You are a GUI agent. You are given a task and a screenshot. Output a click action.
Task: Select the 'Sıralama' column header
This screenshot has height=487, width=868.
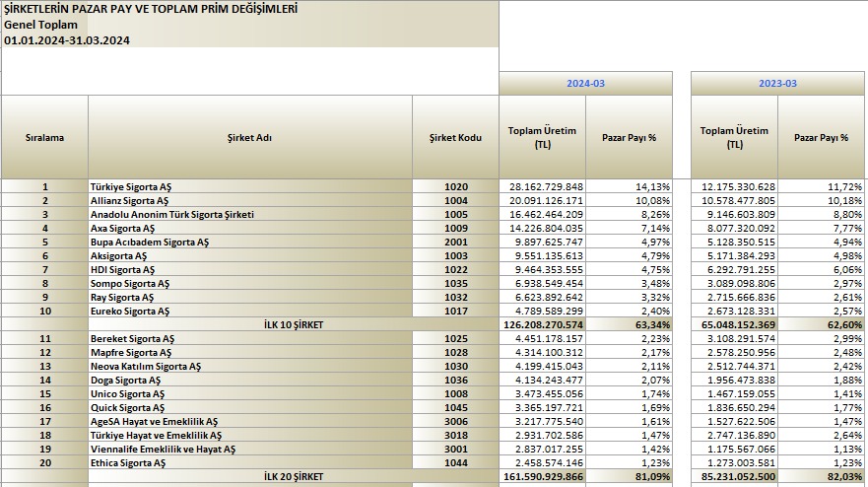pos(44,137)
